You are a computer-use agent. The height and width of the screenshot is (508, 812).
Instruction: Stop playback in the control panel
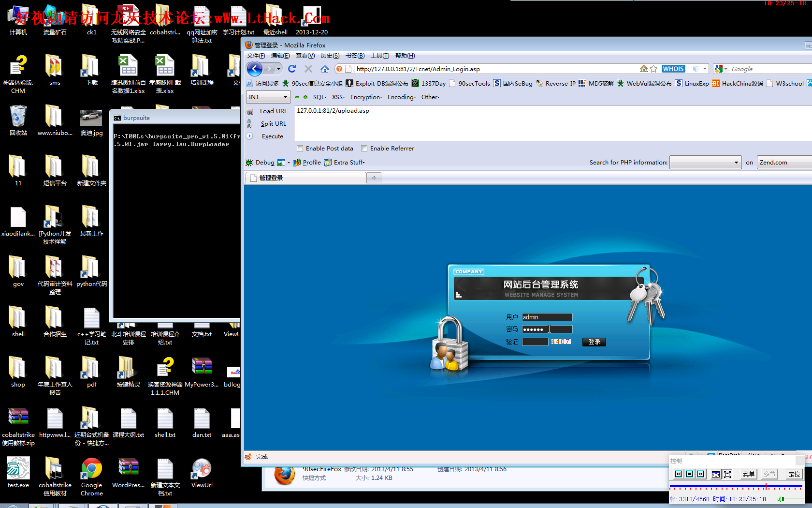(x=689, y=474)
